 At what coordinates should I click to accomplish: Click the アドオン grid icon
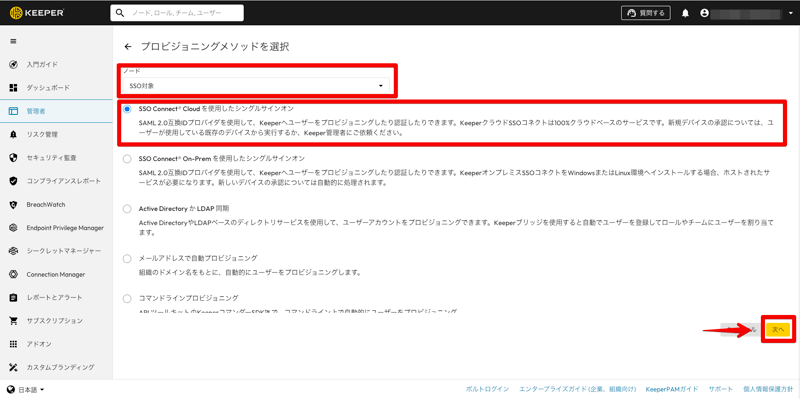coord(14,344)
